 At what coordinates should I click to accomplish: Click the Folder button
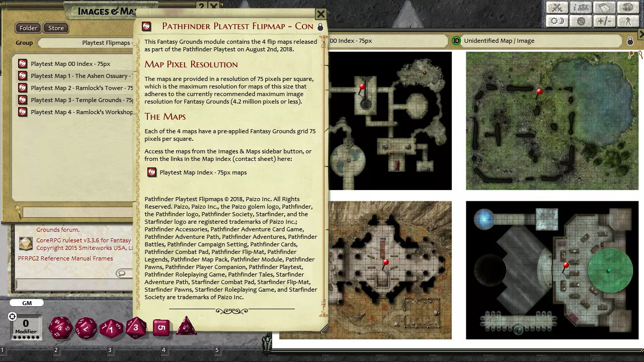[29, 28]
